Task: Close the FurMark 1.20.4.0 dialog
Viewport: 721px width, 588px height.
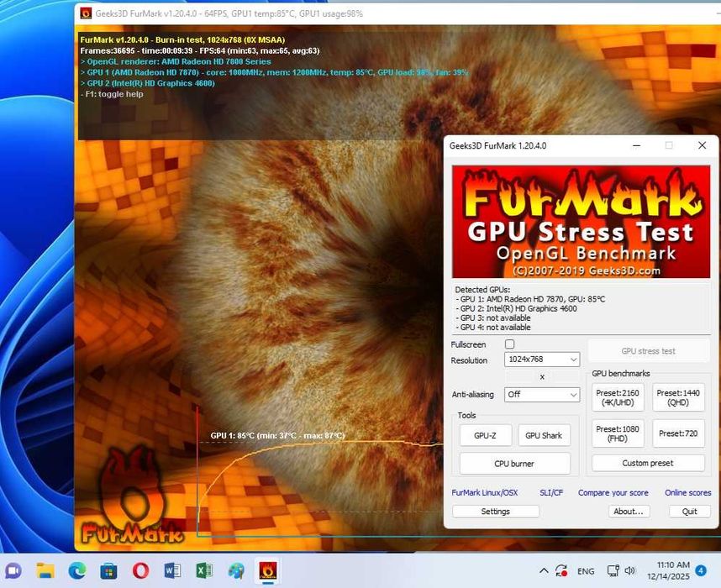Action: coord(703,145)
